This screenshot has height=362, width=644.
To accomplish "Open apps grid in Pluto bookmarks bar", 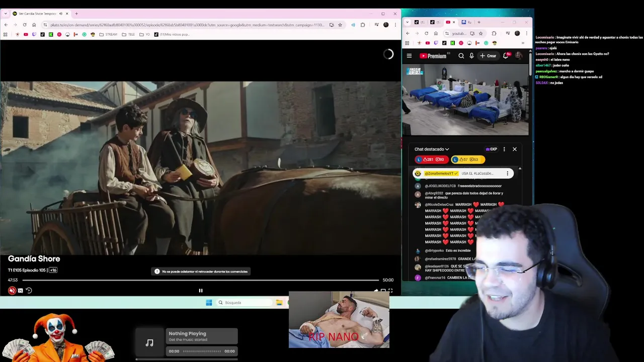I will click(x=6, y=34).
